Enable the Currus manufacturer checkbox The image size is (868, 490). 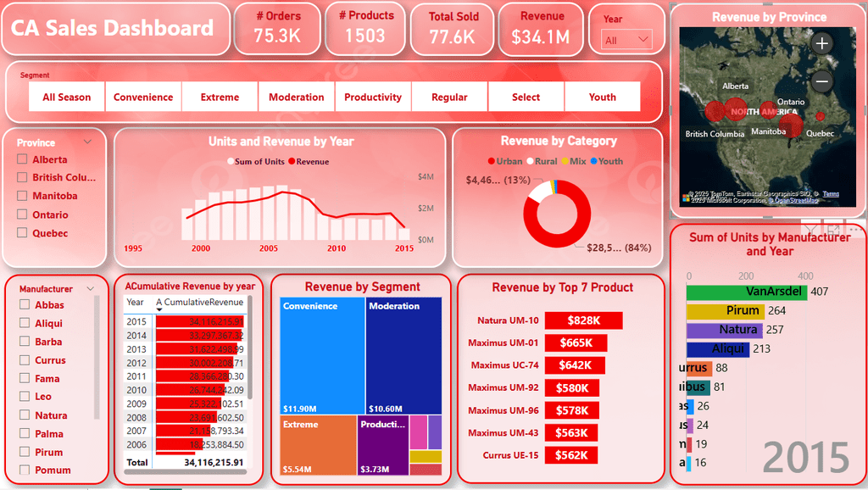tap(25, 360)
